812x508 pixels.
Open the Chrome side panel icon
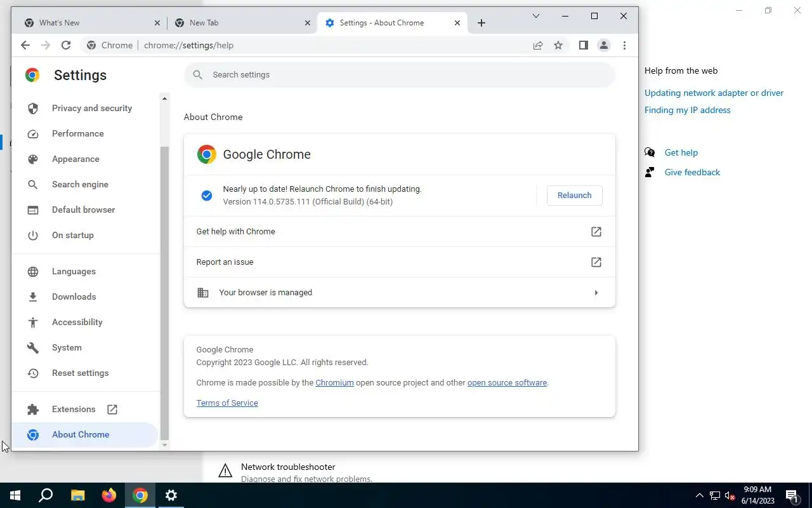click(x=584, y=45)
